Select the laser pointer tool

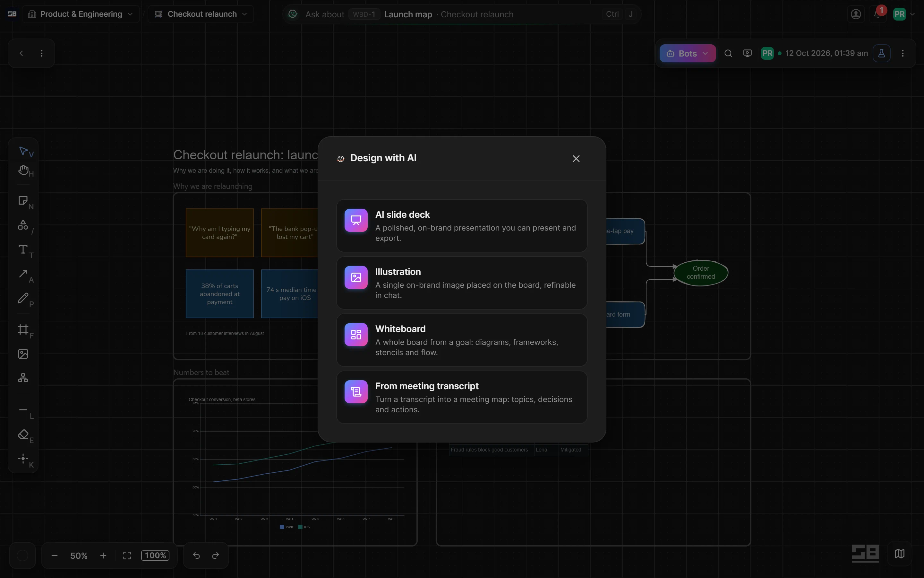coord(23,459)
